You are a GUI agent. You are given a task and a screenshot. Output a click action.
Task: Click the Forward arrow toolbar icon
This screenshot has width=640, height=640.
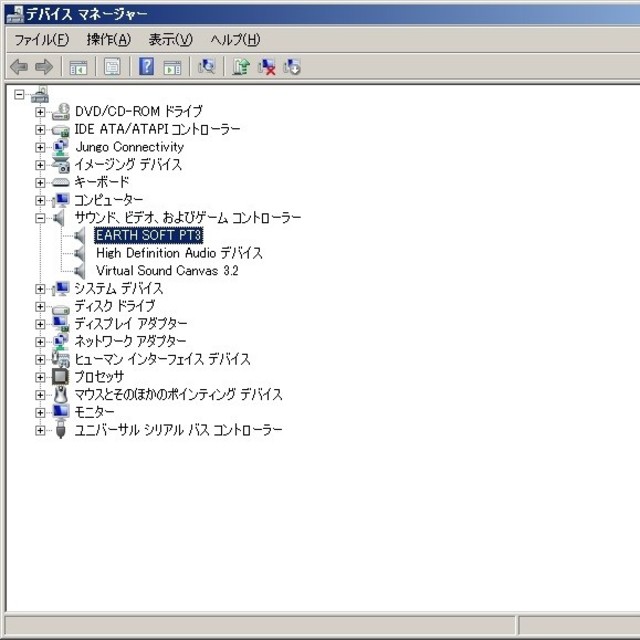44,67
